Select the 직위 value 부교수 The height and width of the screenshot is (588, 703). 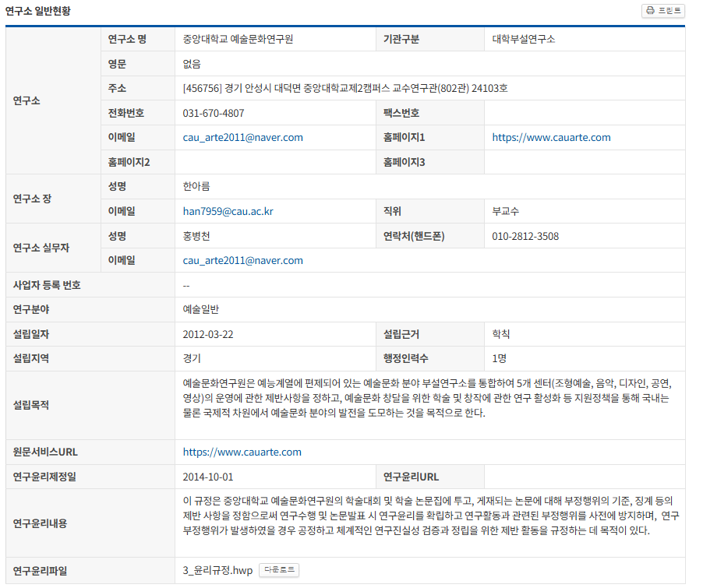(x=505, y=211)
